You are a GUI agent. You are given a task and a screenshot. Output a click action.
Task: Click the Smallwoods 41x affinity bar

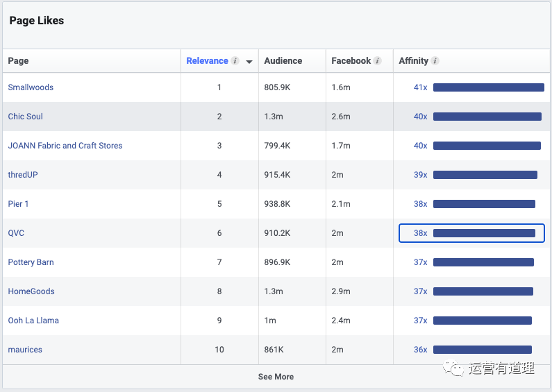488,87
